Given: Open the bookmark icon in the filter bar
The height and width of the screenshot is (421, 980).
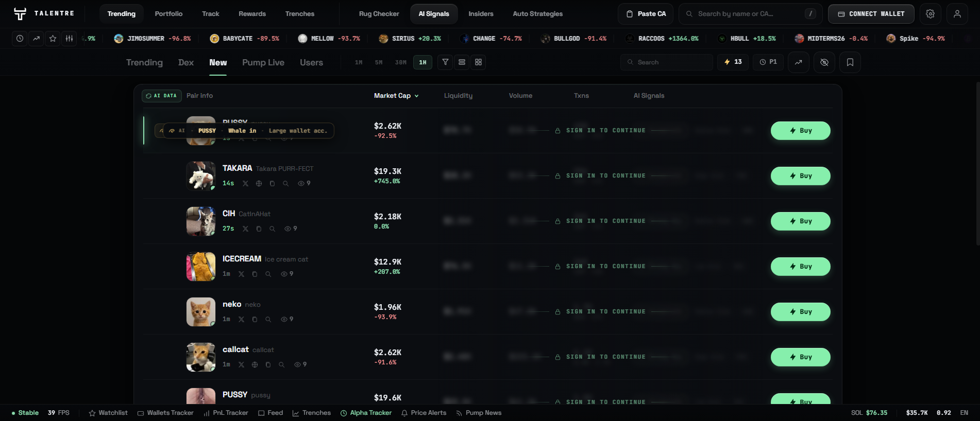Looking at the screenshot, I should (850, 62).
